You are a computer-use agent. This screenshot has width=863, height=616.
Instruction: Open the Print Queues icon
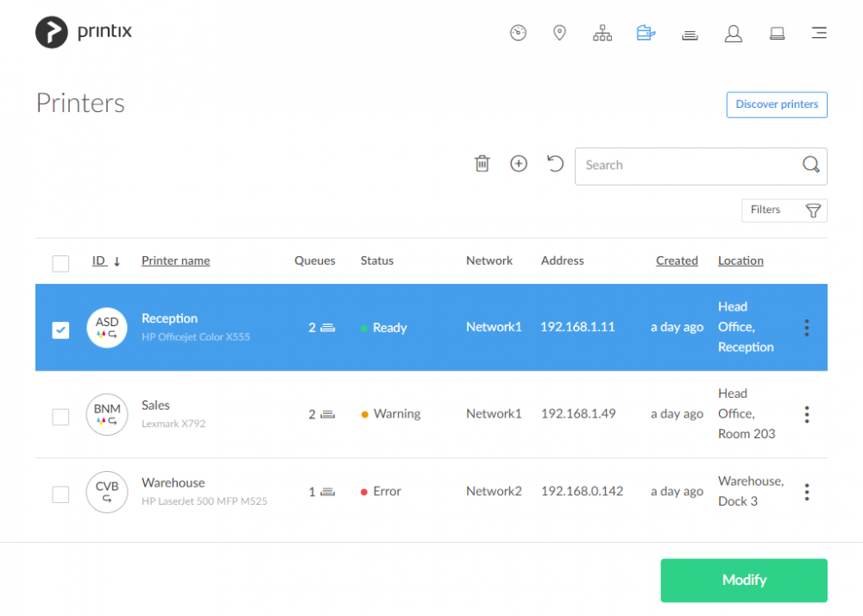click(x=690, y=33)
